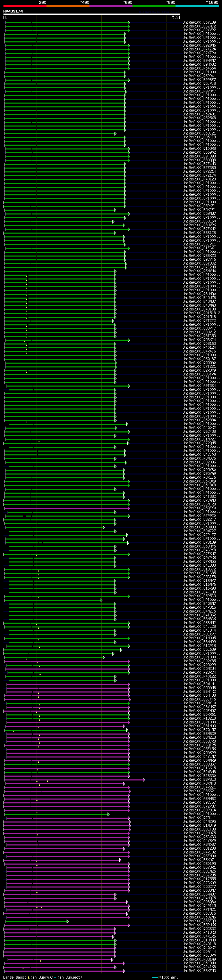Choose the UniRef100_Q9VPX6 hit

tap(199, 558)
